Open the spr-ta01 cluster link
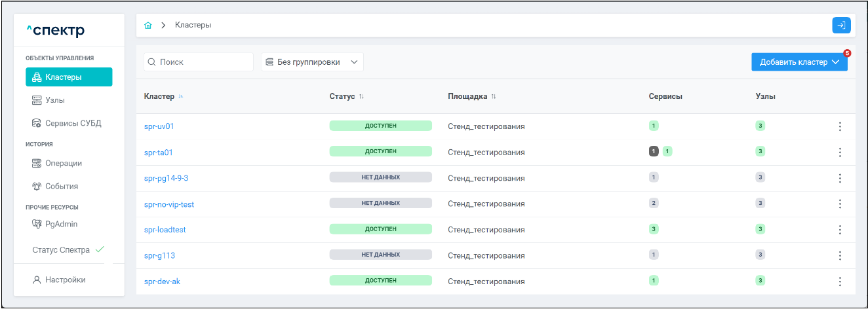This screenshot has width=868, height=309. point(158,153)
